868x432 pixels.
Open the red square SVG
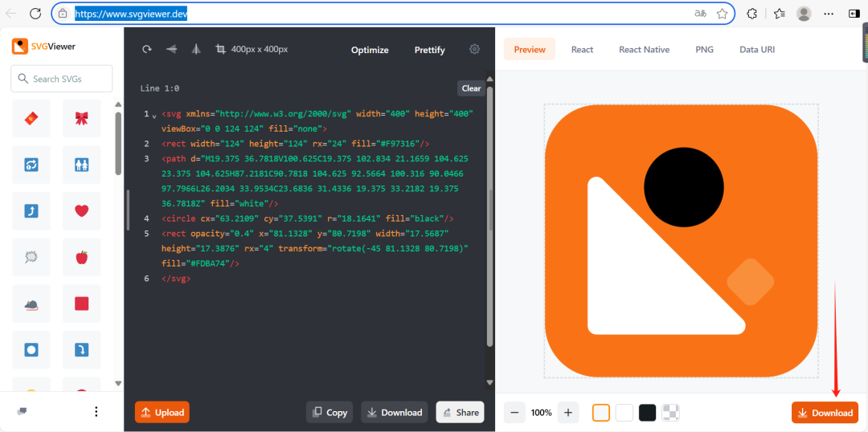pos(82,304)
